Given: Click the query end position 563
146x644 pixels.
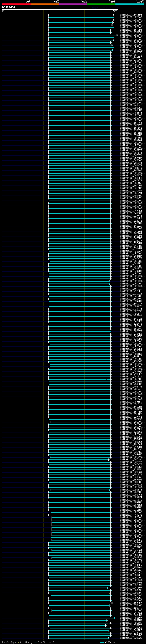Looking at the screenshot, I should point(115,11).
